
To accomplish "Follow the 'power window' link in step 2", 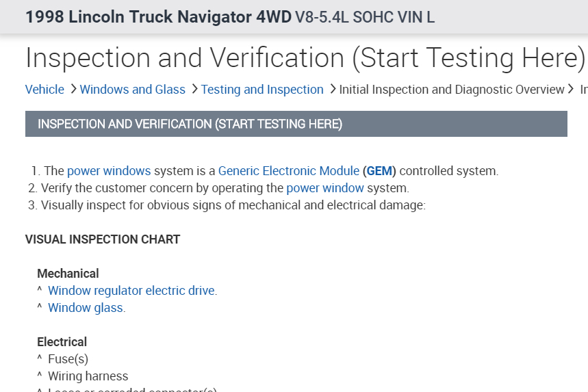I will coord(324,187).
